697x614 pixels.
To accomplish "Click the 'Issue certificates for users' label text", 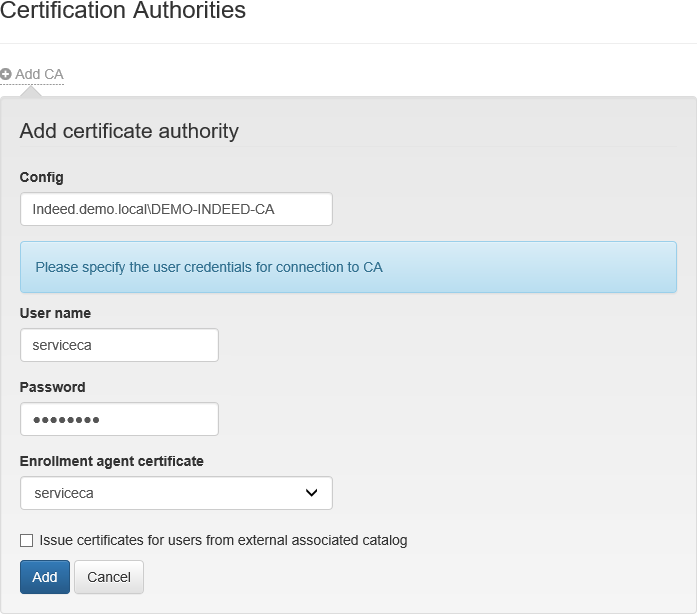I will point(223,541).
